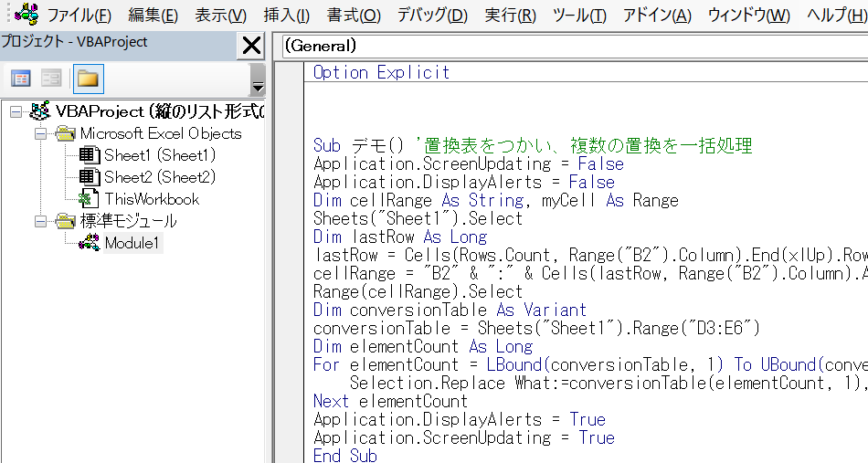Image resolution: width=868 pixels, height=463 pixels.
Task: Open the 挿入(I) menu
Action: [286, 15]
